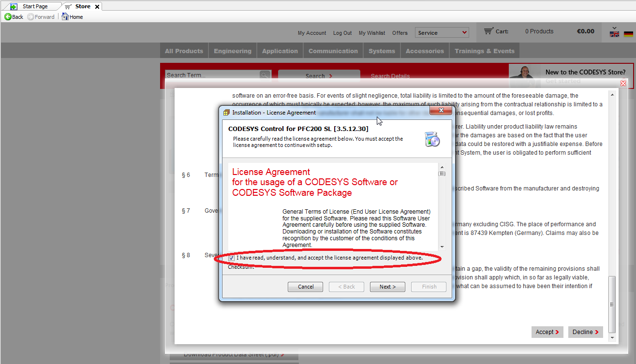This screenshot has height=364, width=636.
Task: Switch language via the British flag icon
Action: point(614,33)
